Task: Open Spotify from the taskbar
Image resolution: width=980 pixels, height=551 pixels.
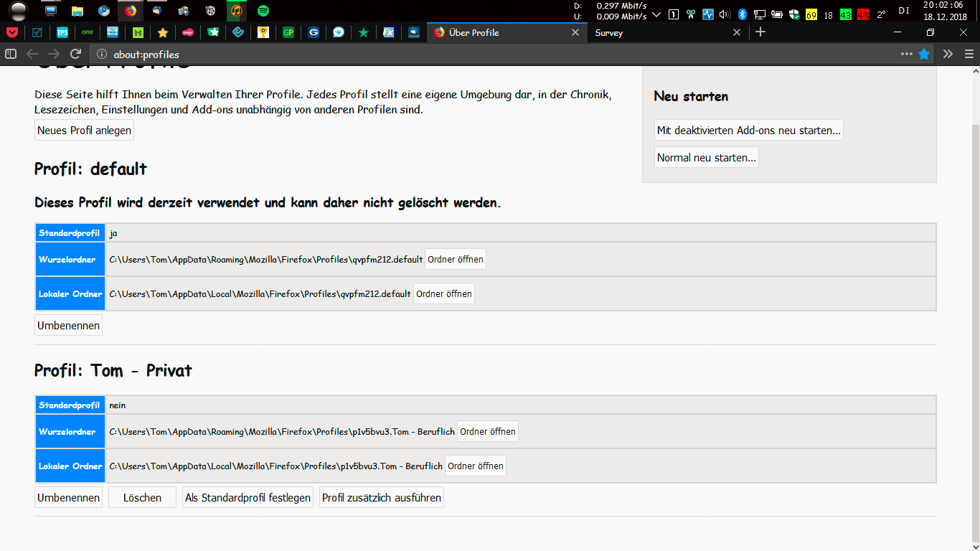Action: [263, 11]
